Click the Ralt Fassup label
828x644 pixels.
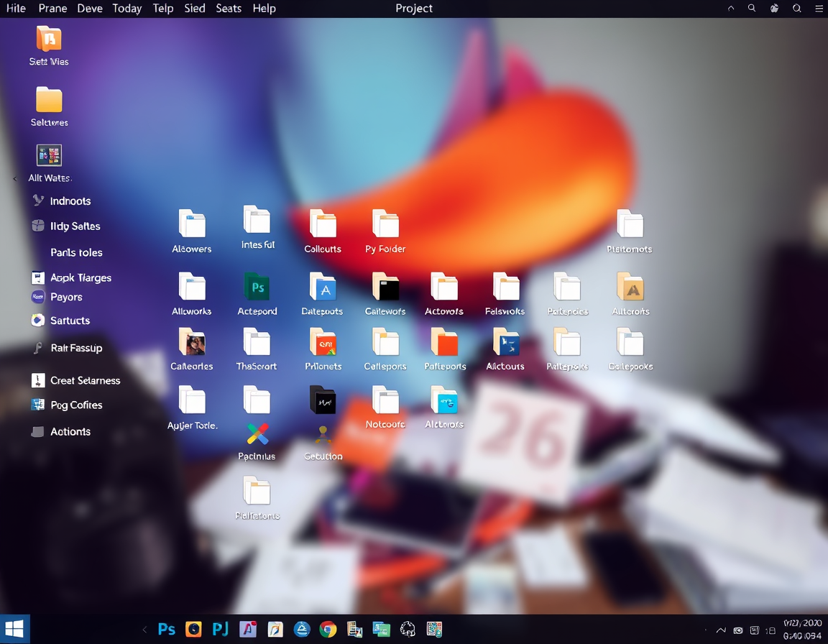pos(77,349)
